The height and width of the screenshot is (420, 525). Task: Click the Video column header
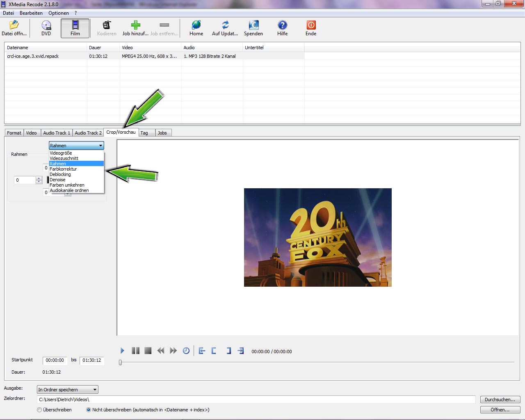(151, 48)
